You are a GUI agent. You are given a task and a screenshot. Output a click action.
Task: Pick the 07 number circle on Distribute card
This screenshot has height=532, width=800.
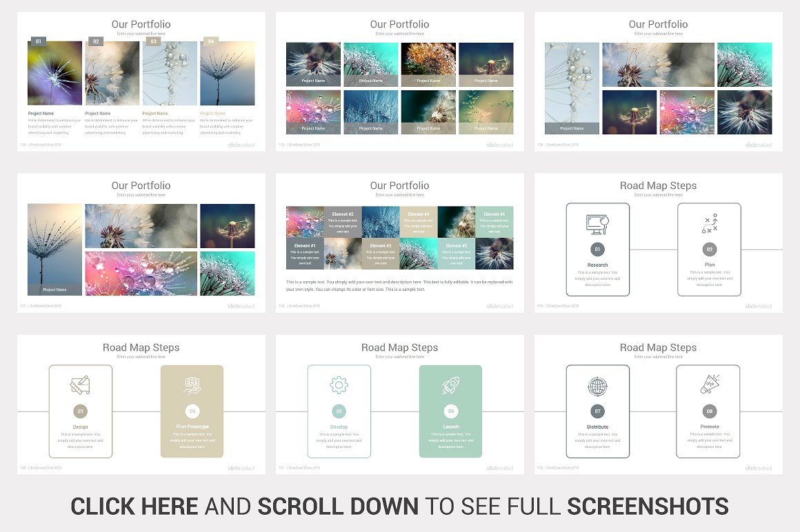tap(597, 411)
